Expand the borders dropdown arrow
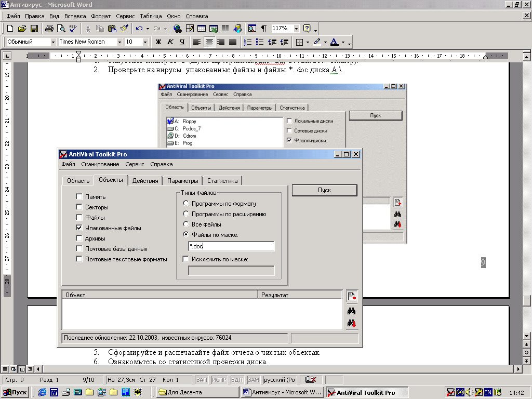The width and height of the screenshot is (532, 399). (308, 43)
